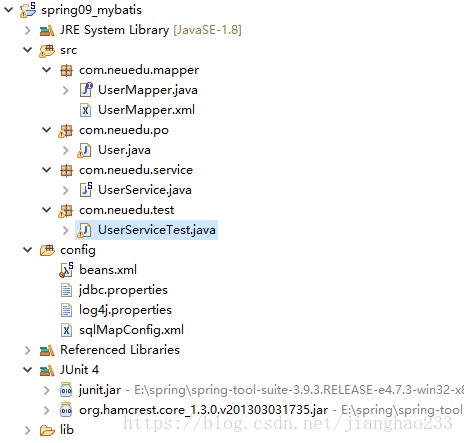This screenshot has height=443, width=464.
Task: Collapse the com.neuedu.test package
Action: 47,210
